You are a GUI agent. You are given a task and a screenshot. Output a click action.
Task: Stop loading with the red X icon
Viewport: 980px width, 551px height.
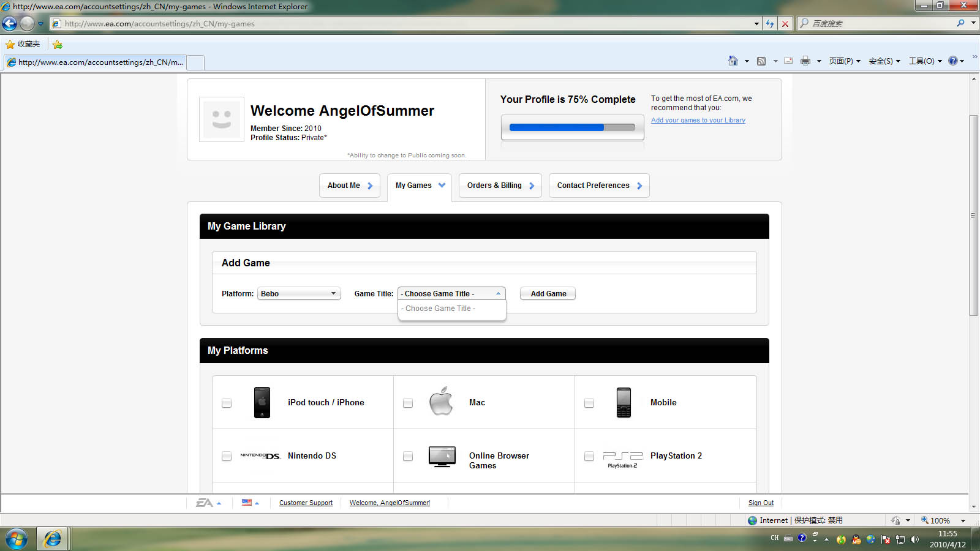[785, 24]
